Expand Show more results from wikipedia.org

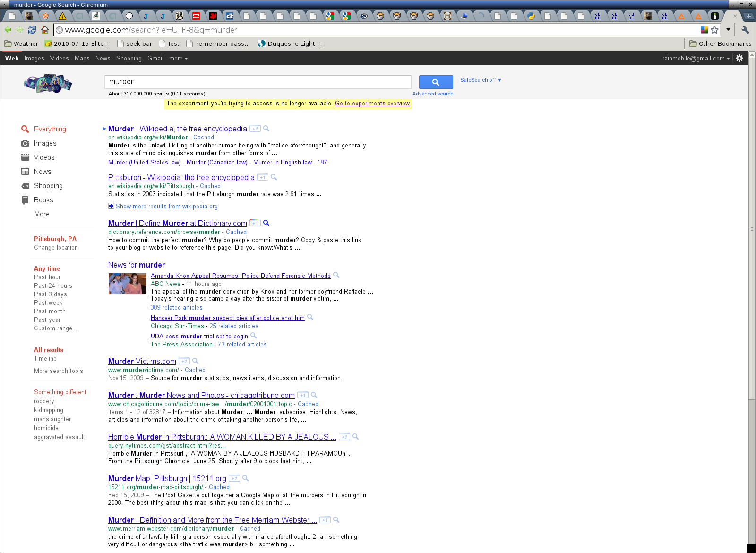(163, 206)
